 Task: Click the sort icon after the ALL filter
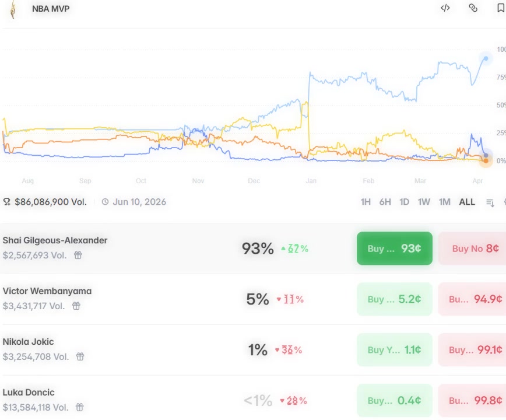click(490, 201)
